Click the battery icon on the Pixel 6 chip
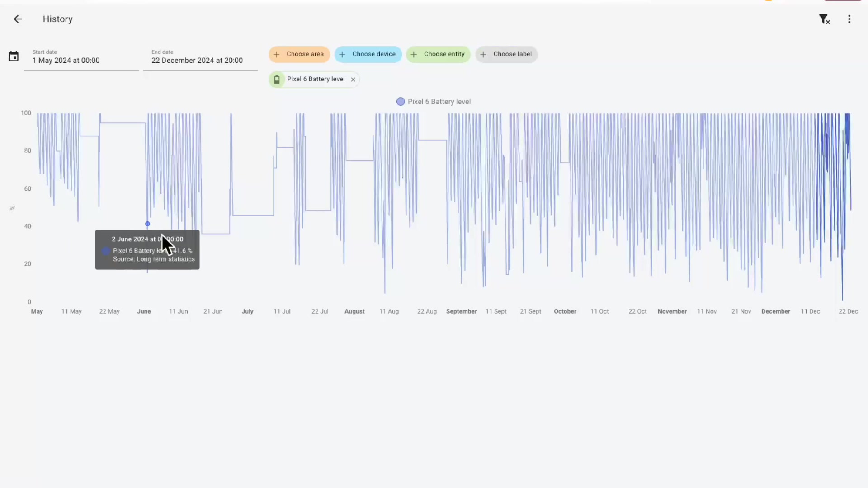Screen dimensions: 868x488 pos(277,79)
